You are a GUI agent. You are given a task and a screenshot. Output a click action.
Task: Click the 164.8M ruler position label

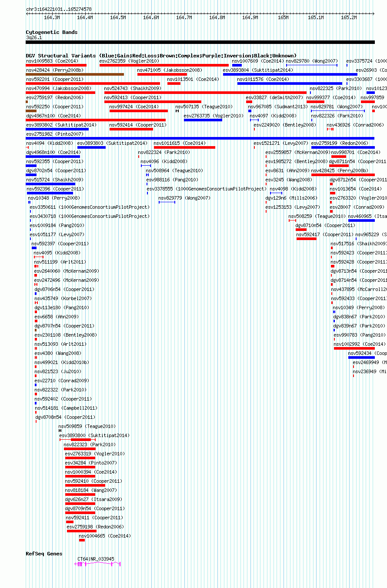[x=217, y=17]
